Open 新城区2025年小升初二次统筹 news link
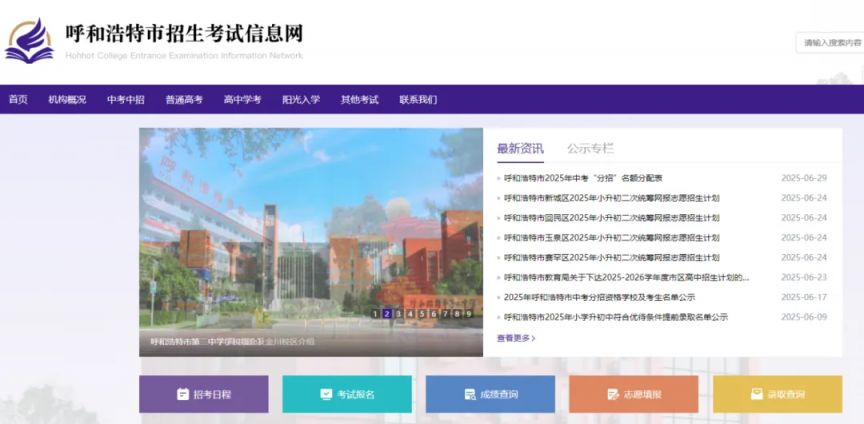 (611, 198)
